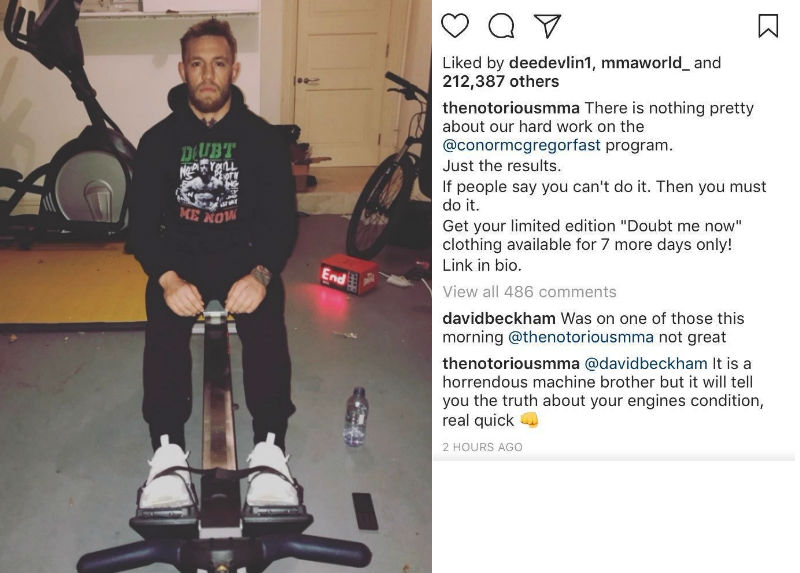The width and height of the screenshot is (800, 573).
Task: Click the Doubt Me Now hoodie graphic
Action: coord(208,182)
